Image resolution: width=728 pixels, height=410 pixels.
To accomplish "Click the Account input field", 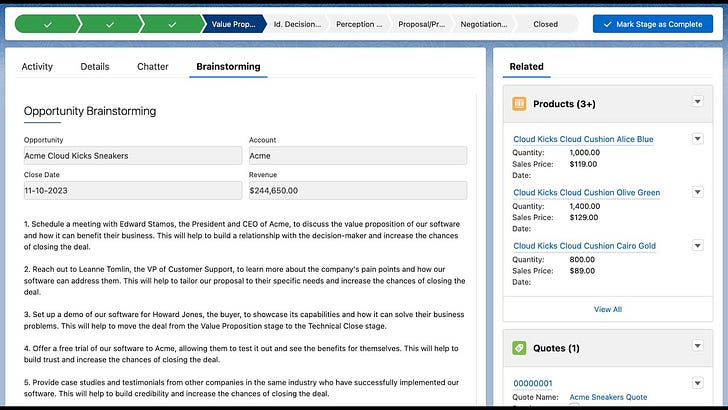I will click(358, 156).
